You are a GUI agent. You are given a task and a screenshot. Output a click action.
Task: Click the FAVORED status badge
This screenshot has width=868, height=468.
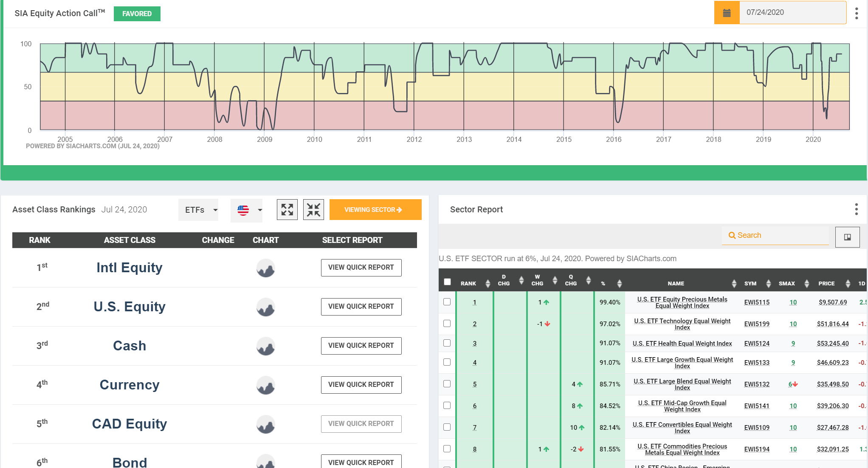(x=137, y=14)
